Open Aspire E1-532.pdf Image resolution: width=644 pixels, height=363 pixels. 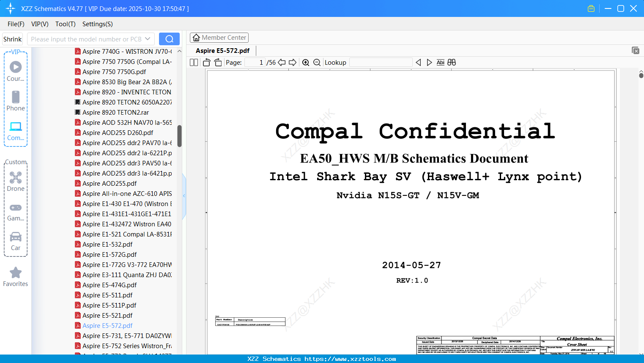[x=104, y=244]
